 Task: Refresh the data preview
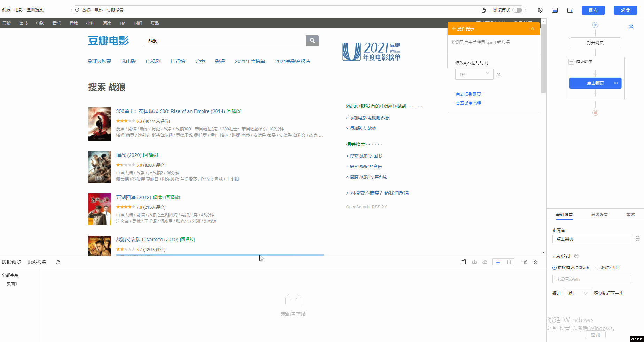[58, 262]
